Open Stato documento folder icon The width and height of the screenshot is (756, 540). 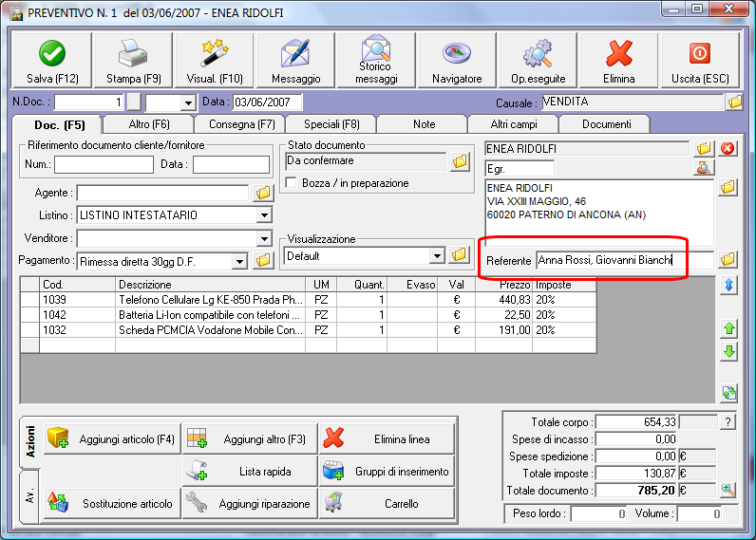click(460, 161)
